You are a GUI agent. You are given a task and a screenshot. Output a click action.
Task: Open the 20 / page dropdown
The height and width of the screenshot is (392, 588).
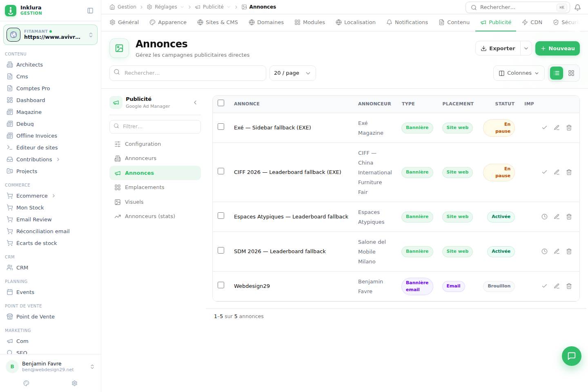point(292,73)
